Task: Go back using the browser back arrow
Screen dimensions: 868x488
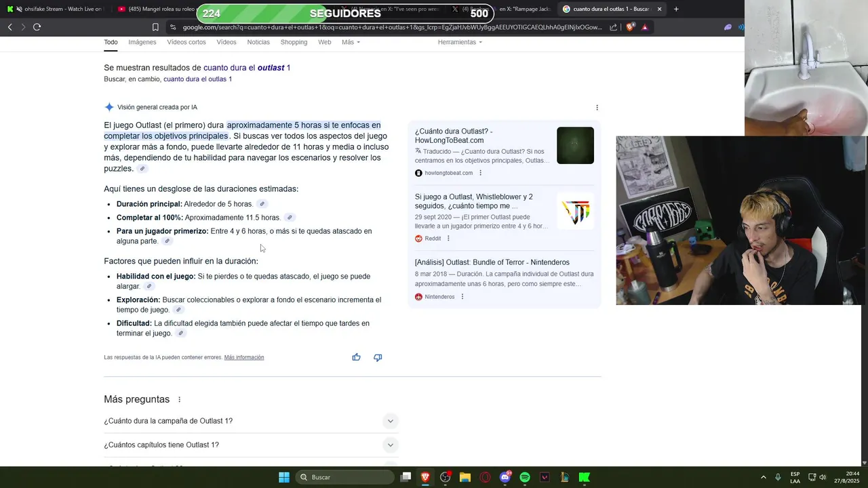Action: [x=9, y=27]
